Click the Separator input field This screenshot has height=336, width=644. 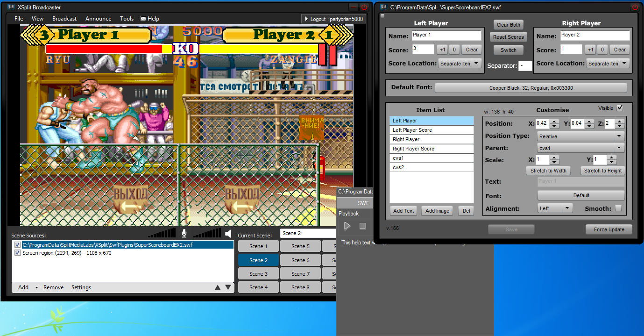pyautogui.click(x=525, y=66)
